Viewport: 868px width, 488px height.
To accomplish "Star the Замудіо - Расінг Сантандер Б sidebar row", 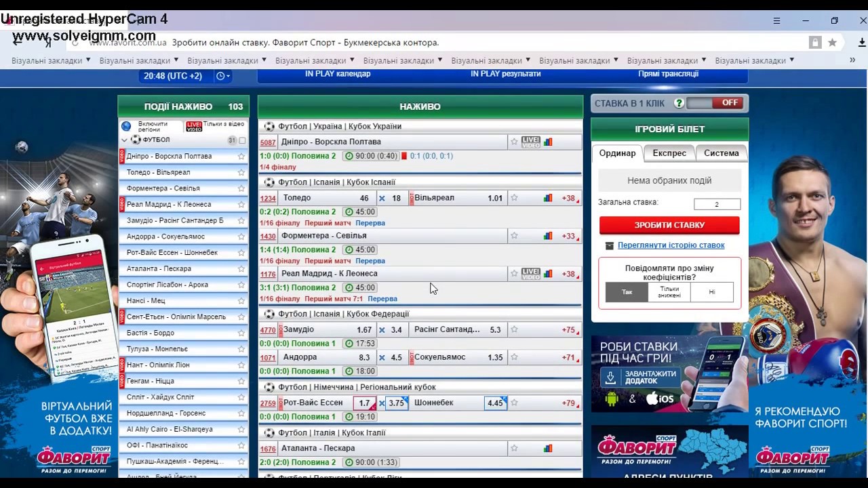I will click(x=241, y=220).
